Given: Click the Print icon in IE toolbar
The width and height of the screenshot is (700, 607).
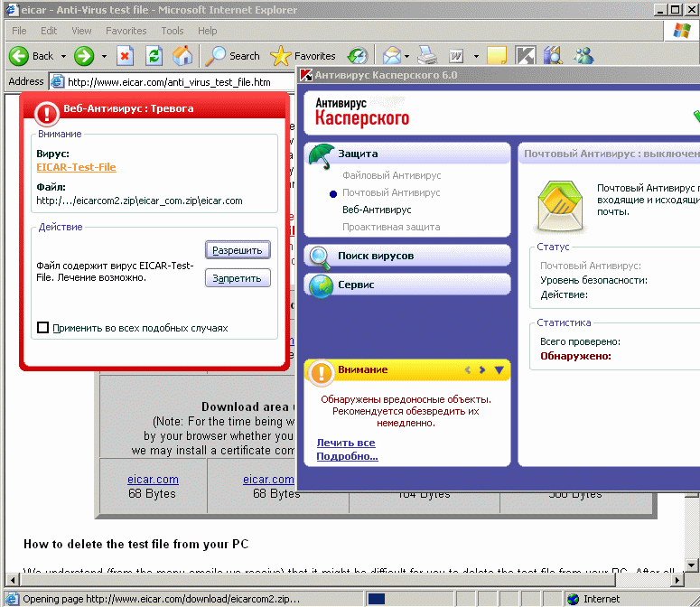Looking at the screenshot, I should point(427,56).
